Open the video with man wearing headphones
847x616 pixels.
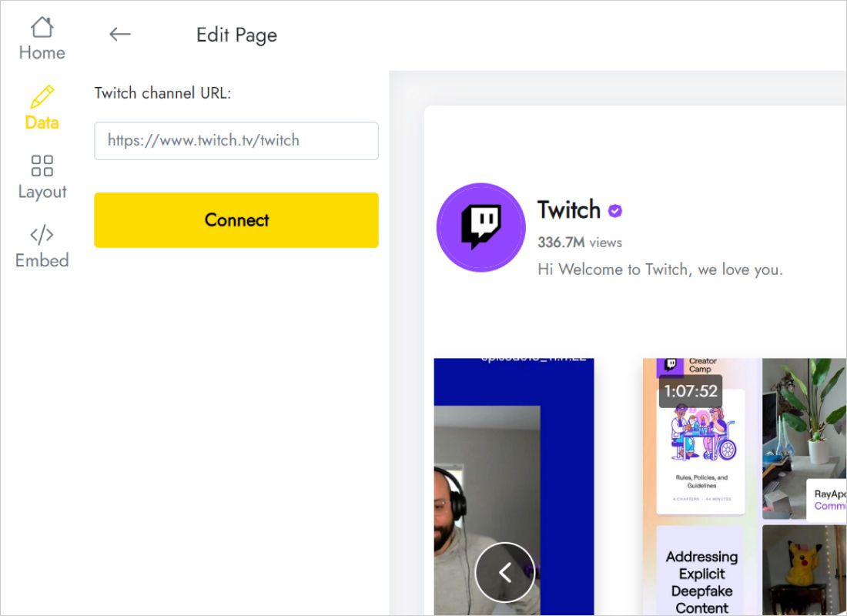point(514,487)
